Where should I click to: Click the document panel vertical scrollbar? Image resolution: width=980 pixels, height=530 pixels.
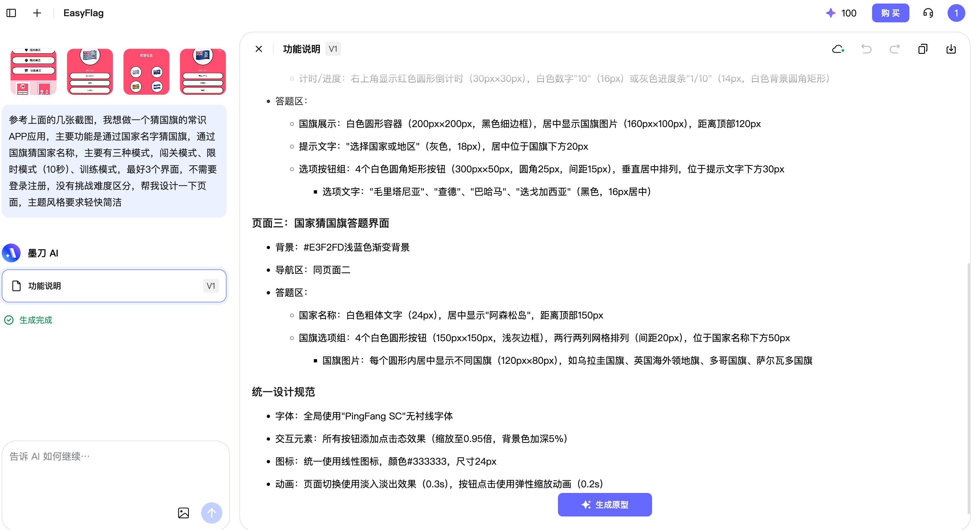click(969, 388)
